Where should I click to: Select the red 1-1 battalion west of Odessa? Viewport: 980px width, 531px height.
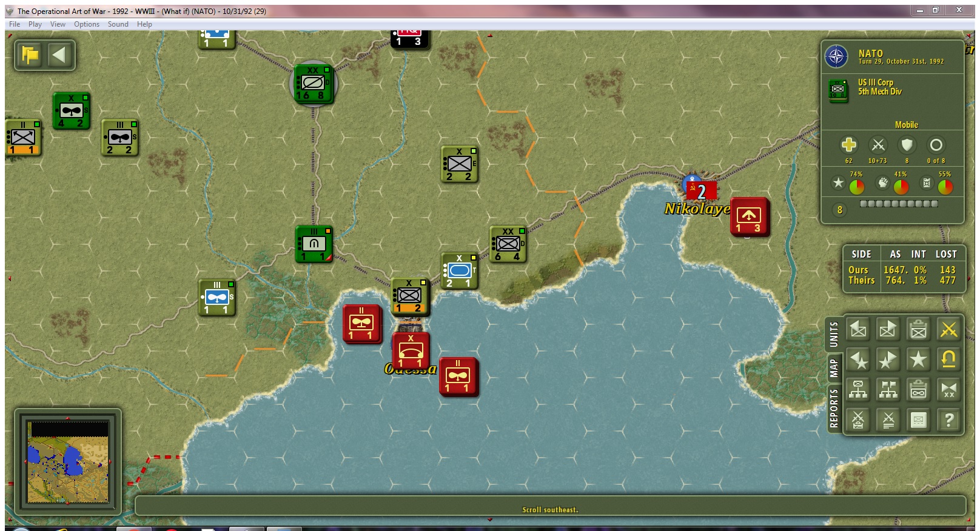tap(362, 324)
